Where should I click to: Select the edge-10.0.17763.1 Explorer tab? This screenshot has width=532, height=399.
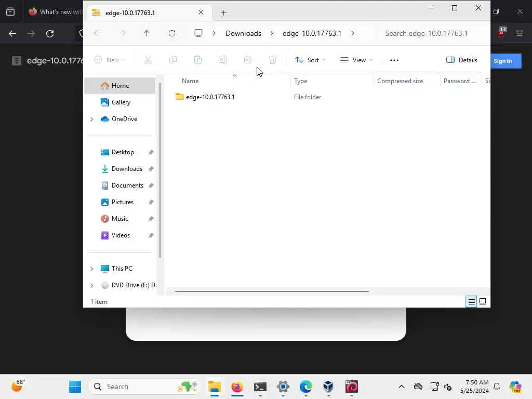149,13
